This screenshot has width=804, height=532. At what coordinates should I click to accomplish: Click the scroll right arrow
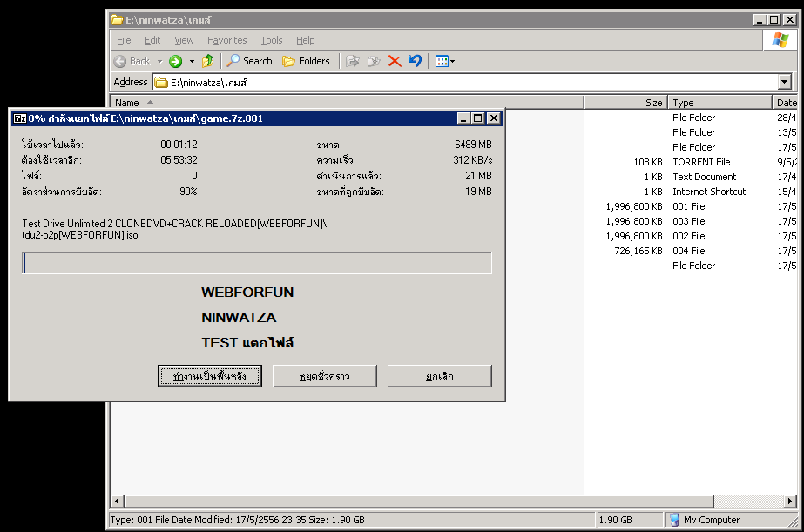(x=790, y=501)
